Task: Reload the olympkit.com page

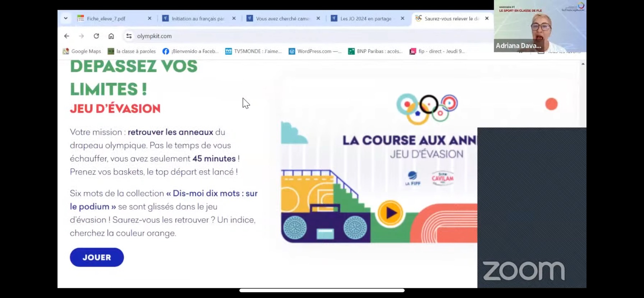Action: (x=96, y=36)
